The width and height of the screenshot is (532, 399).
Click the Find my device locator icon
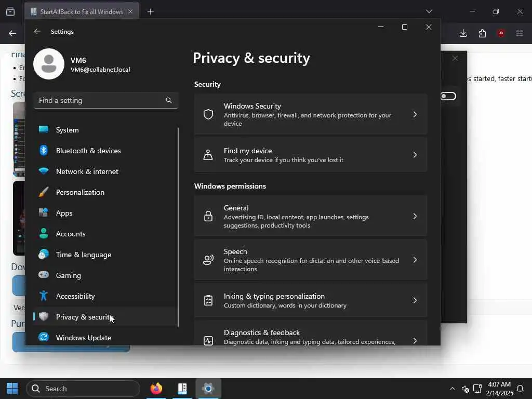pos(208,155)
